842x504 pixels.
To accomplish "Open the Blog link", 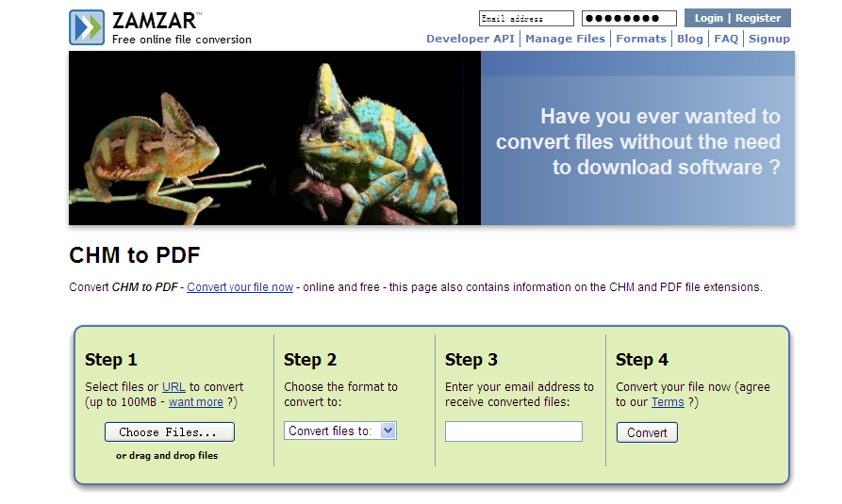I will (690, 39).
